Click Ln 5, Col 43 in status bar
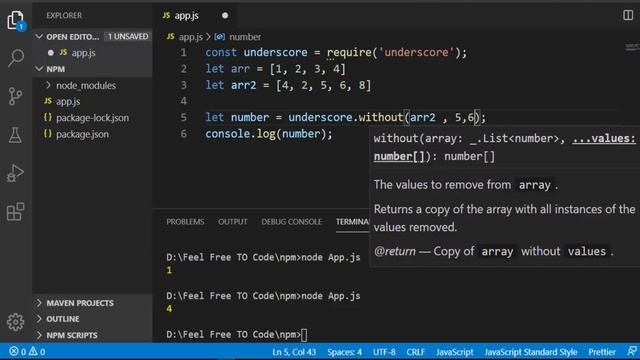Viewport: 640px width, 360px height. (x=294, y=351)
